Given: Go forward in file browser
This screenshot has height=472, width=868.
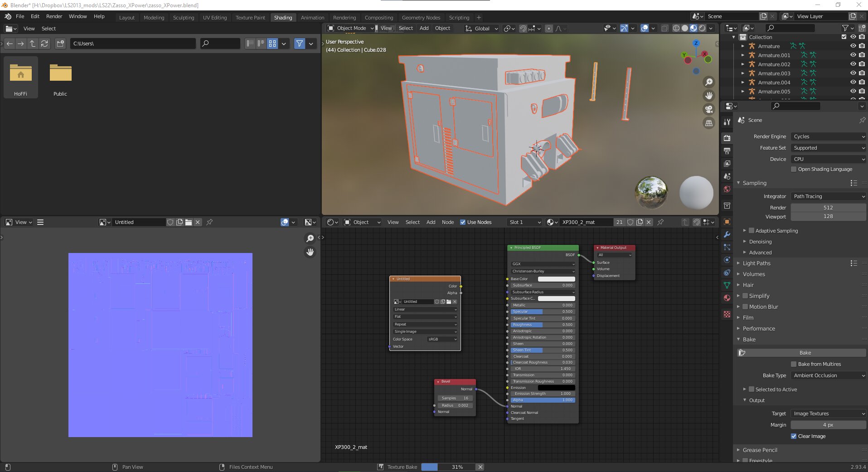Looking at the screenshot, I should coord(20,44).
